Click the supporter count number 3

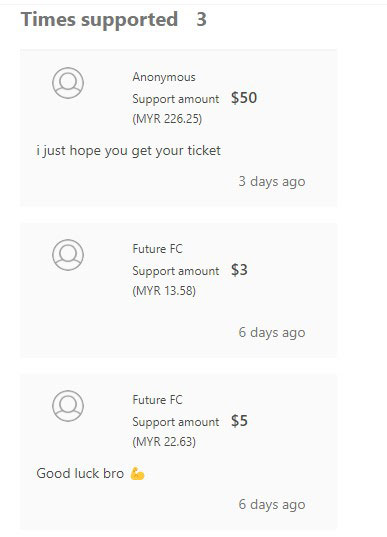(201, 19)
